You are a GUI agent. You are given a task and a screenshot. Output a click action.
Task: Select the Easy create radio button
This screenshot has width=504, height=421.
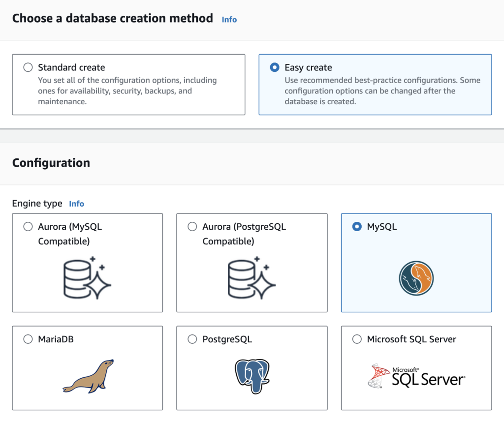coord(274,67)
